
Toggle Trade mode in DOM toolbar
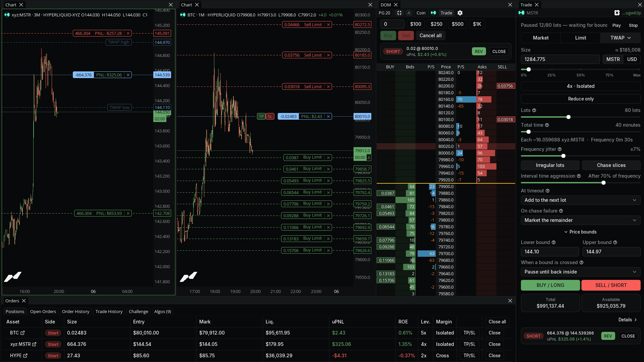[446, 13]
